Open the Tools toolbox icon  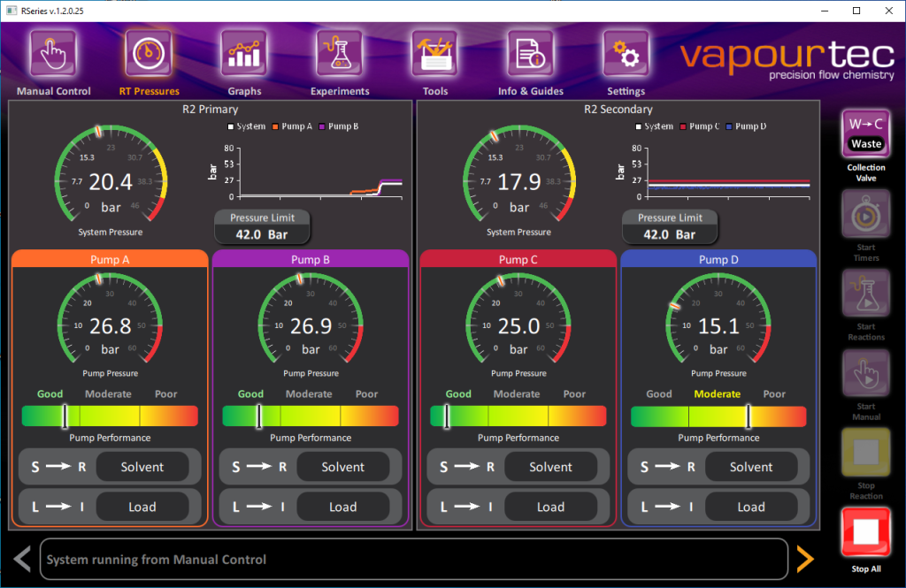[434, 55]
